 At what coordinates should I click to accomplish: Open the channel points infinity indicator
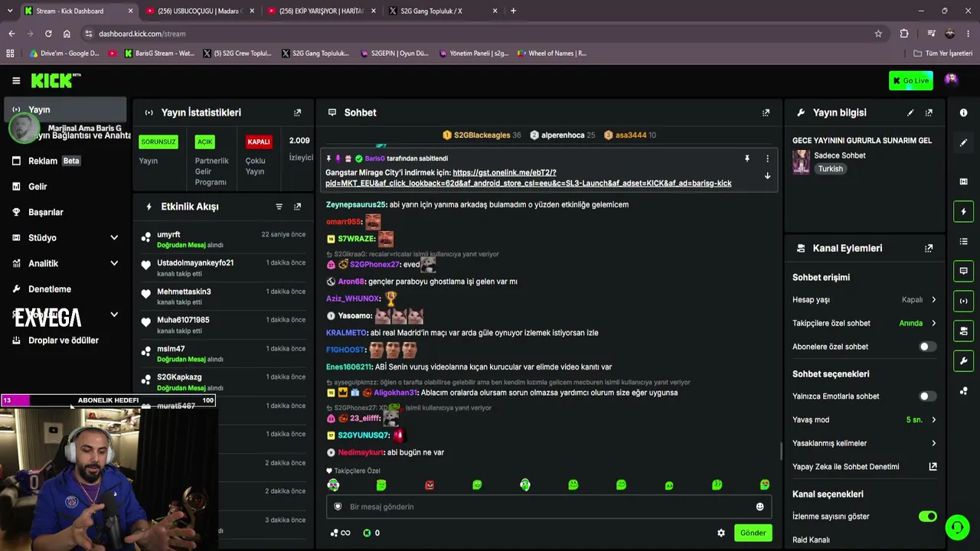[x=340, y=533]
